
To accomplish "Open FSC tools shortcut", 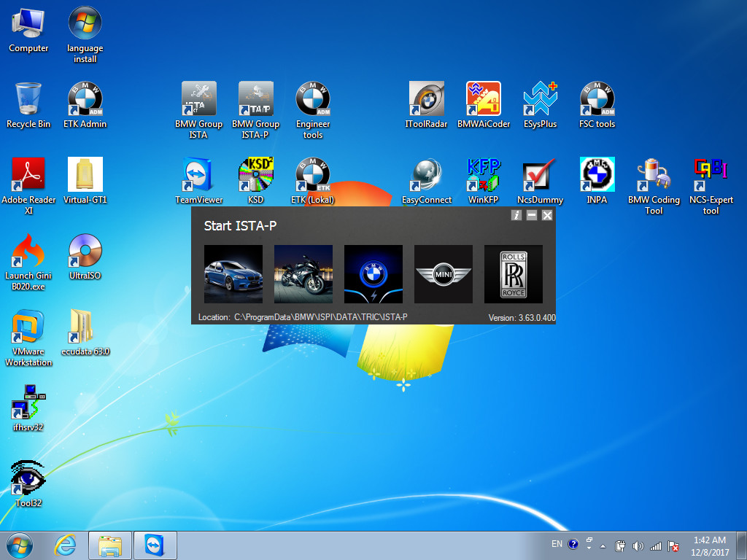I will point(597,105).
